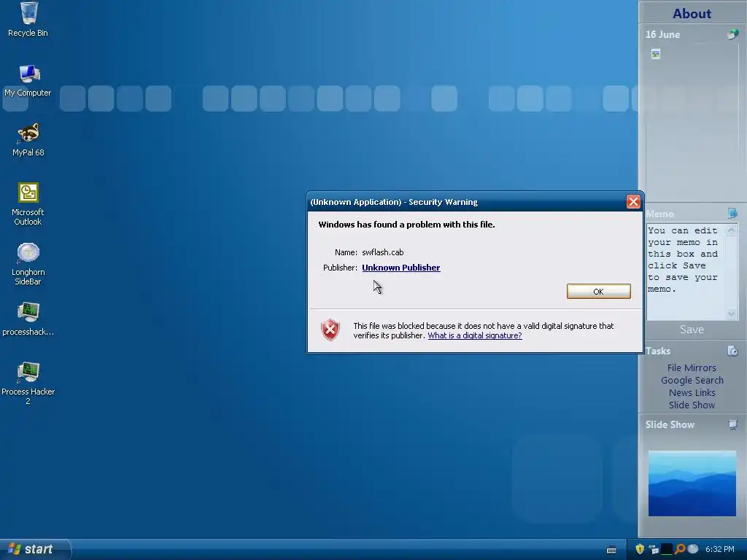Open the Google Search task link
The image size is (747, 560).
pyautogui.click(x=692, y=381)
